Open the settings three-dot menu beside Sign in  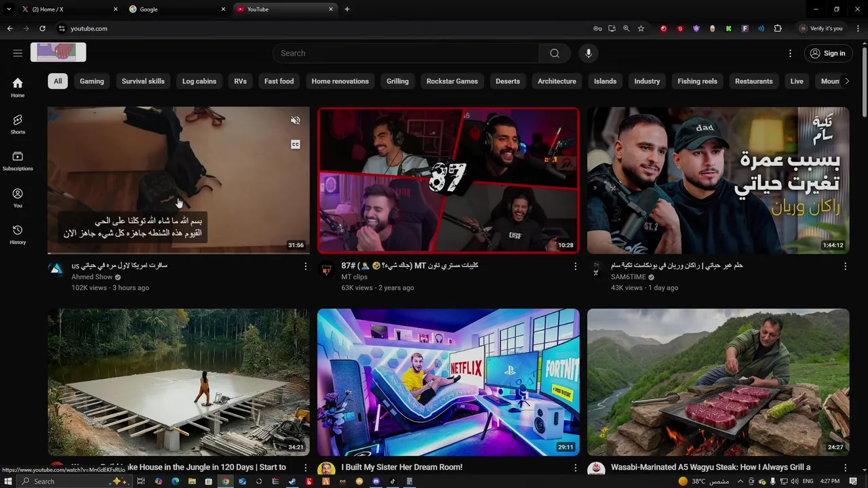click(x=790, y=54)
